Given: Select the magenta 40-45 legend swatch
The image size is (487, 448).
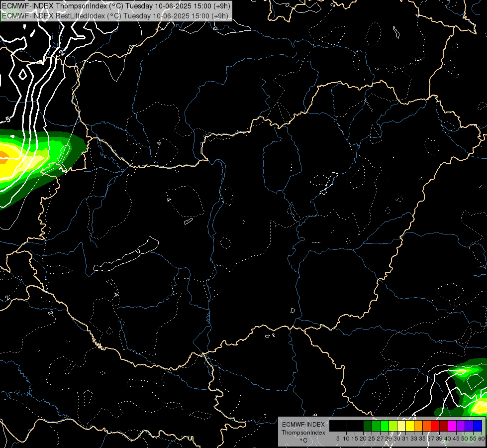Looking at the screenshot, I should coord(452,426).
